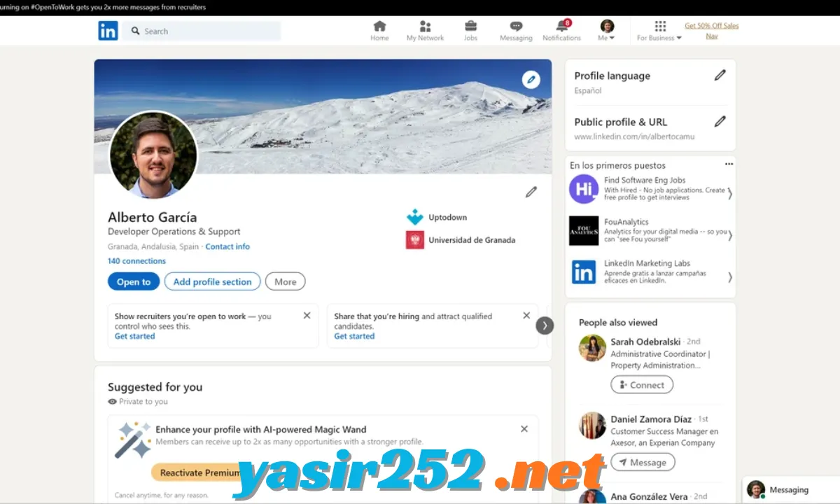Open the ad options three-dots menu
Viewport: 840px width, 504px height.
(729, 164)
